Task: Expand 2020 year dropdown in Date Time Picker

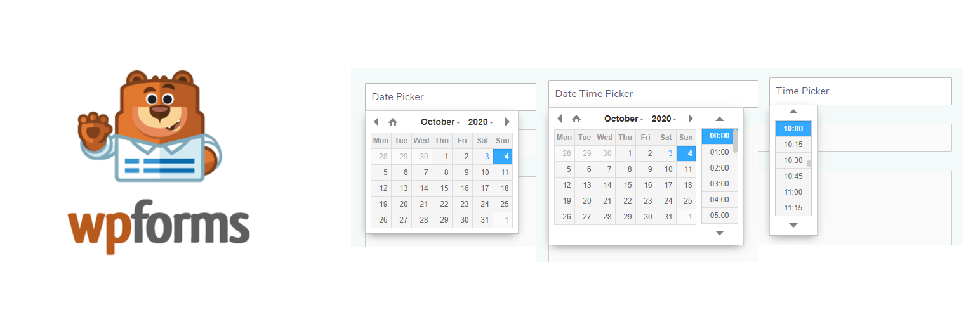Action: (664, 119)
